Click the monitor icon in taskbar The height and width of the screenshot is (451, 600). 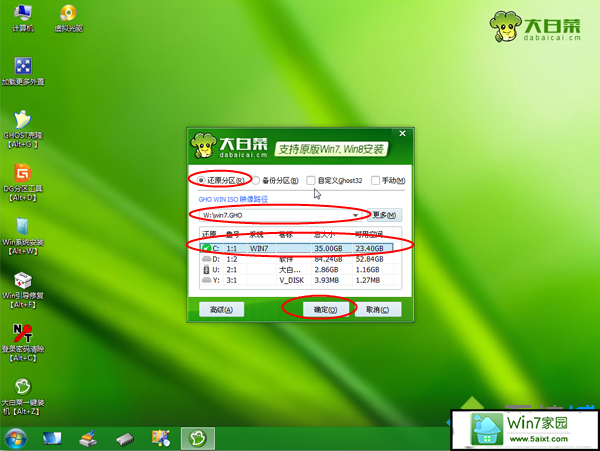[52, 438]
